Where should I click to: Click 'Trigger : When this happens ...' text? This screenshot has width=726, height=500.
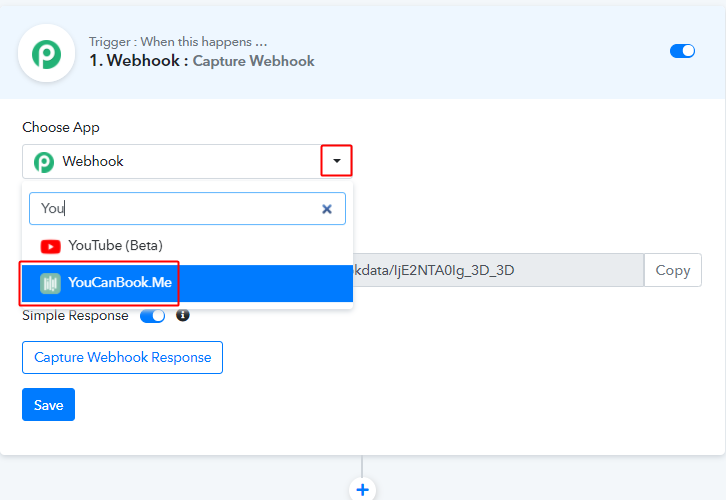178,42
